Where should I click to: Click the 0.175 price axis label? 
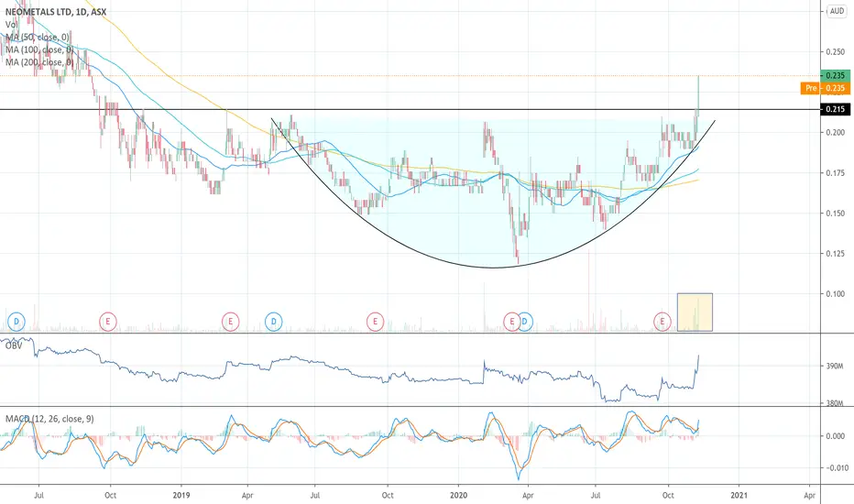pos(836,172)
